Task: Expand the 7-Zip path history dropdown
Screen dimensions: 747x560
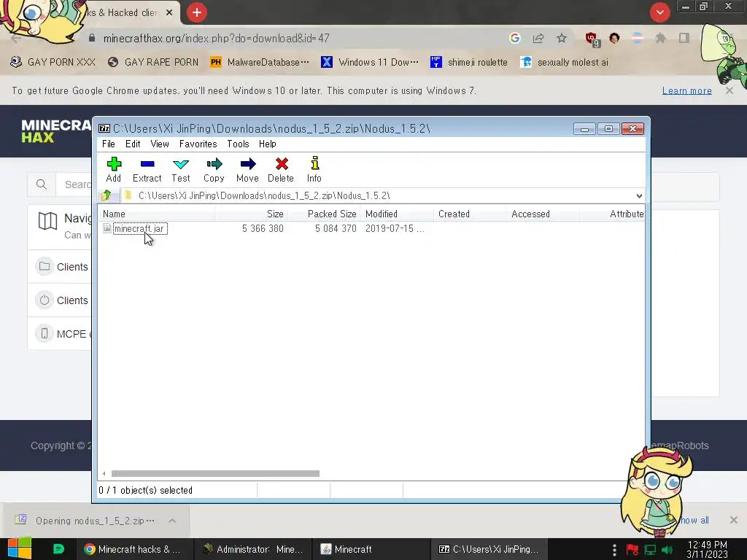Action: click(639, 195)
